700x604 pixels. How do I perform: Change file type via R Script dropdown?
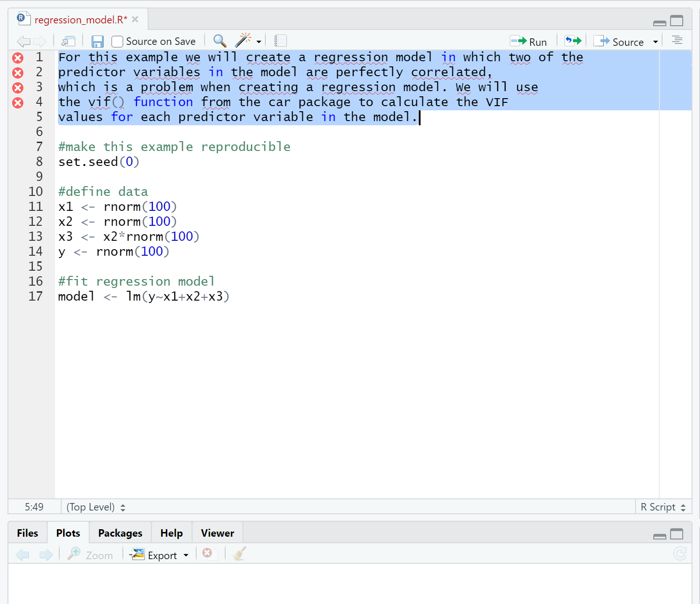pos(663,507)
